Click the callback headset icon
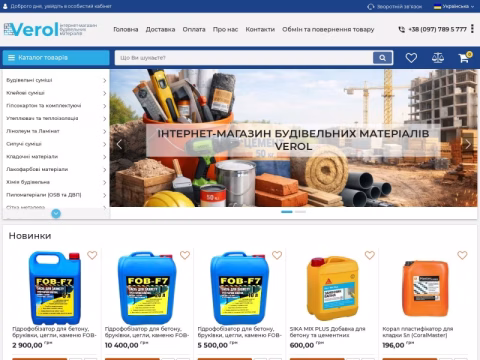Viewport: 480px width, 360px height. 370,7
